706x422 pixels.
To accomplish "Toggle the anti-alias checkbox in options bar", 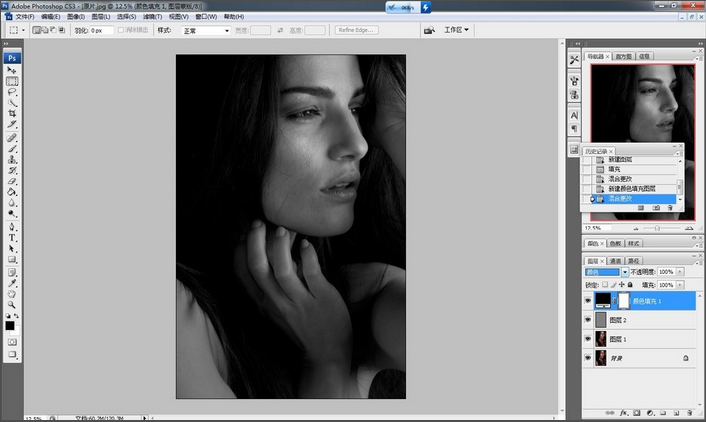I will pos(121,30).
